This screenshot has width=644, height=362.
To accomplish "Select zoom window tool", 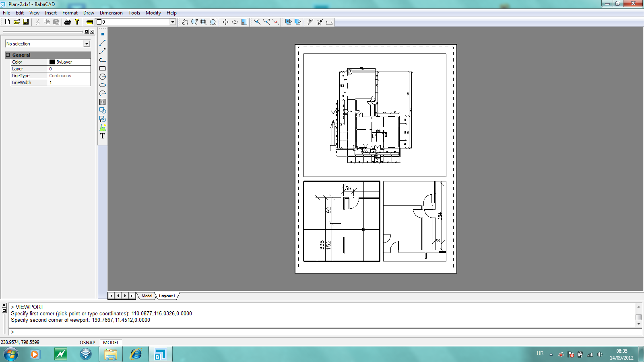I will pyautogui.click(x=204, y=22).
